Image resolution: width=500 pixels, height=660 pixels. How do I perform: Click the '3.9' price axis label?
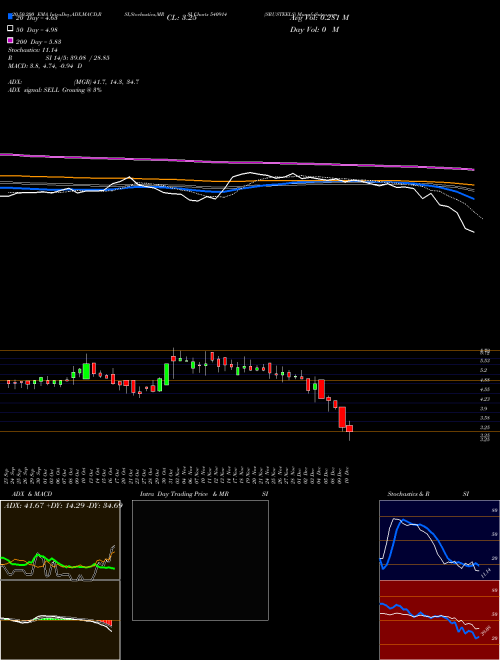484,409
